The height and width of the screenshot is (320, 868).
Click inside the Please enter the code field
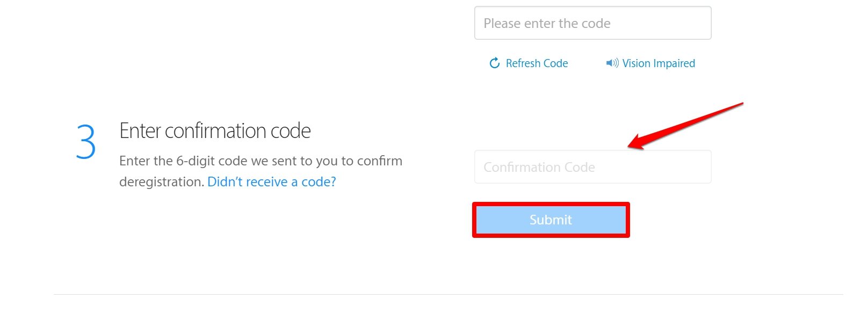[592, 23]
